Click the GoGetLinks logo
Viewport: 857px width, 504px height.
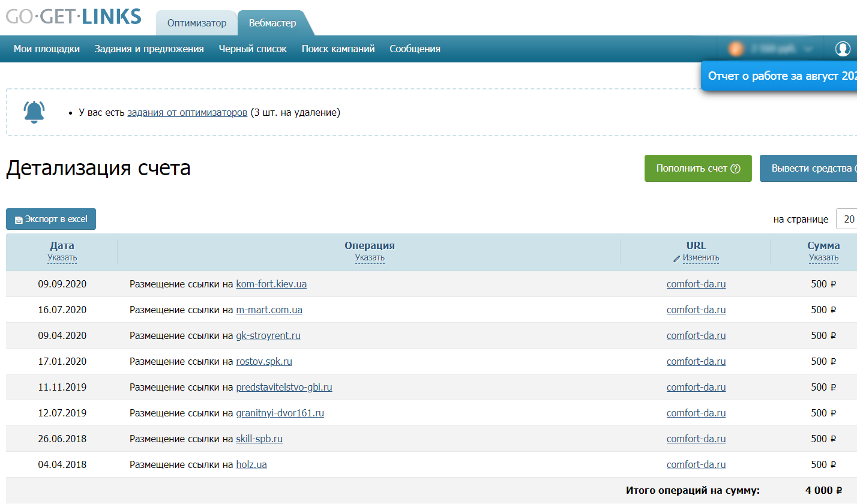74,16
